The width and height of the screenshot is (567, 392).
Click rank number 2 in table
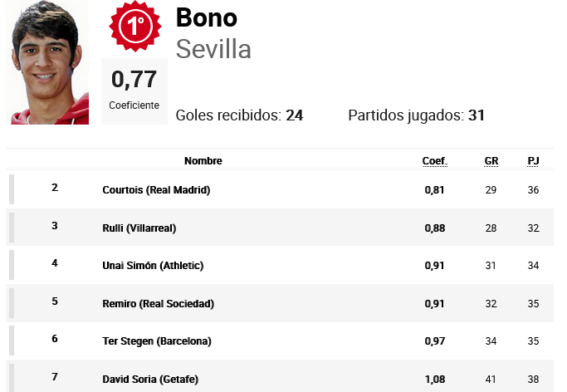[x=55, y=188]
